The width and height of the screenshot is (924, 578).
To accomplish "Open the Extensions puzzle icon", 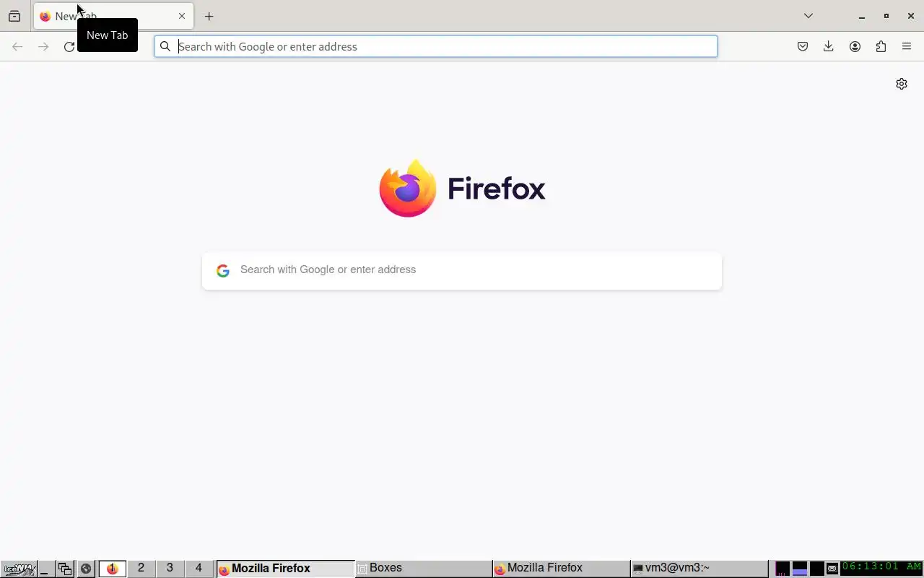I will pos(881,46).
